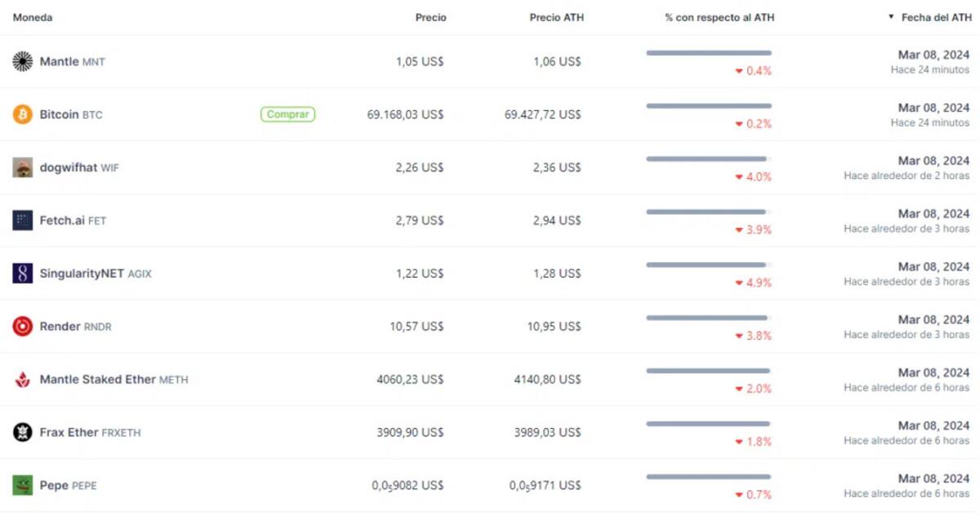
Task: Click the dogwifhat coin logo
Action: [x=21, y=167]
